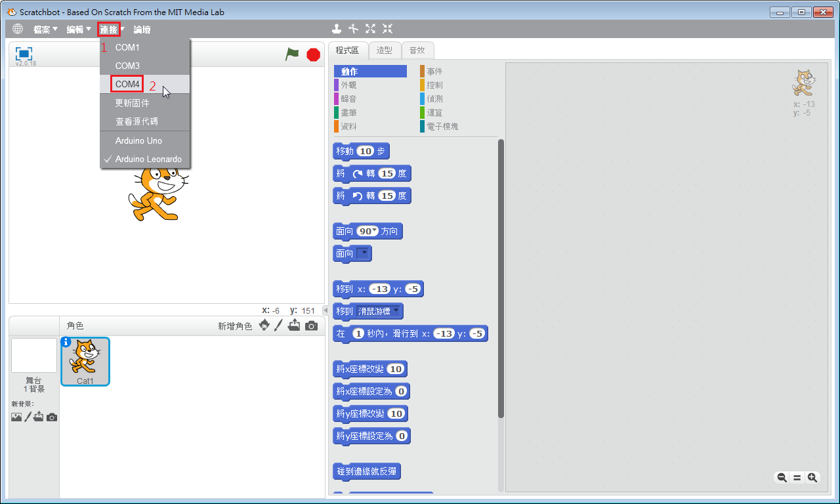
Task: Create new sprite from camera icon
Action: click(x=311, y=325)
